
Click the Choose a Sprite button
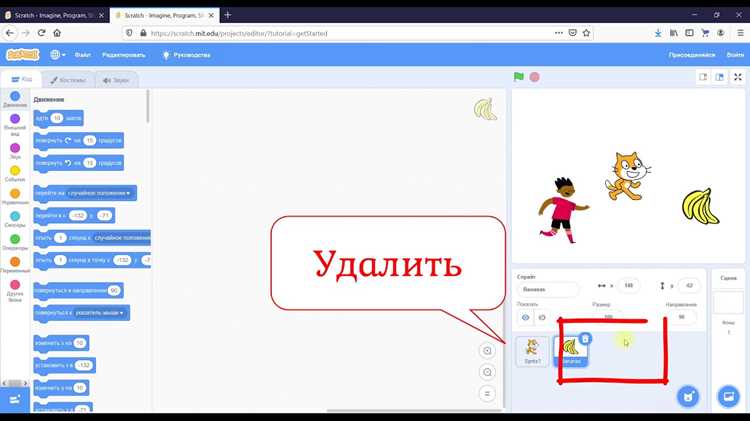688,397
